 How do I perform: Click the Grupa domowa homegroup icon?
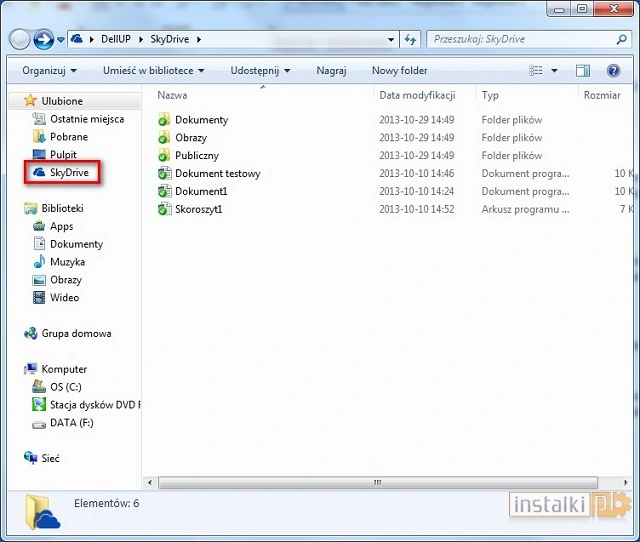pyautogui.click(x=31, y=333)
